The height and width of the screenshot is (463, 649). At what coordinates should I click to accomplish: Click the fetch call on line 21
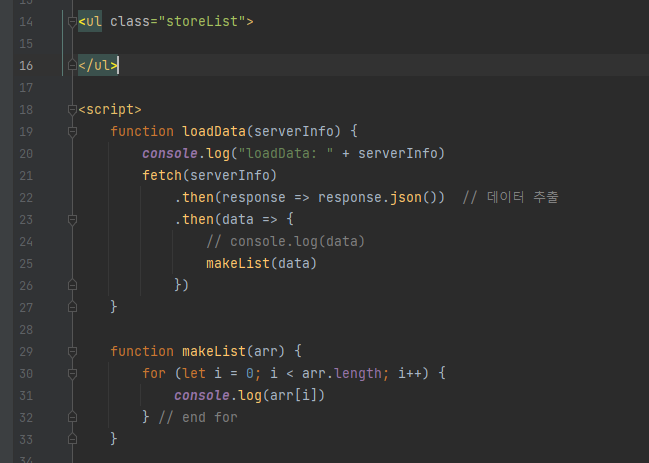(162, 175)
